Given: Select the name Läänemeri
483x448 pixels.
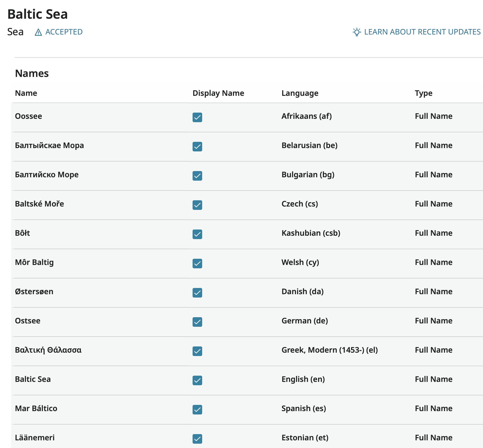Looking at the screenshot, I should click(35, 437).
